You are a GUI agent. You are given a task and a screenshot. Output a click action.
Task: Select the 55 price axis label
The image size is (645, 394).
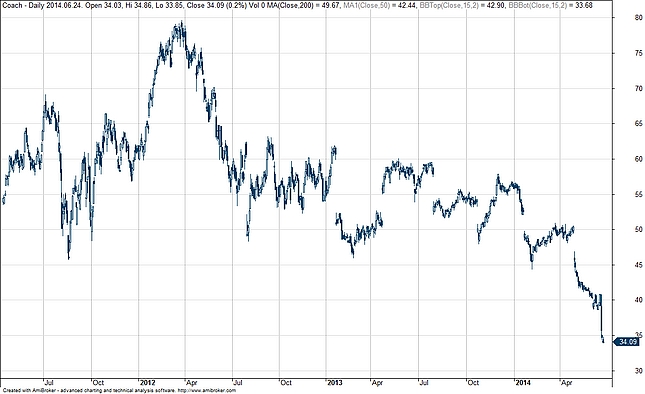point(638,194)
